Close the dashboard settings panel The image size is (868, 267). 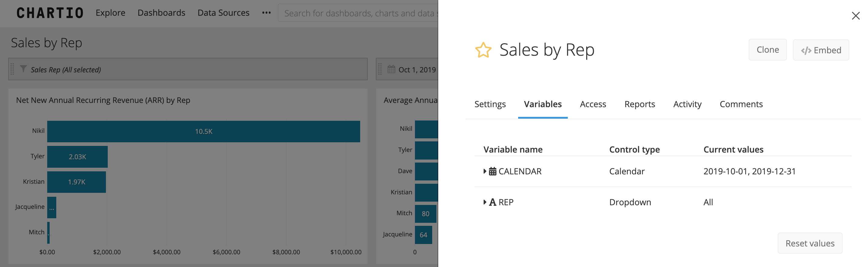coord(855,16)
